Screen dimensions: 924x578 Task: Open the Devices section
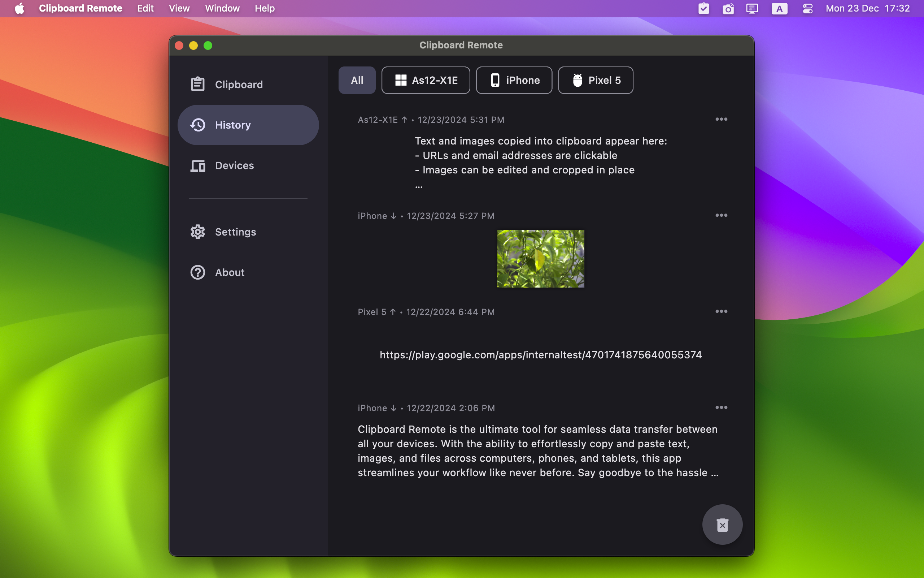[248, 165]
